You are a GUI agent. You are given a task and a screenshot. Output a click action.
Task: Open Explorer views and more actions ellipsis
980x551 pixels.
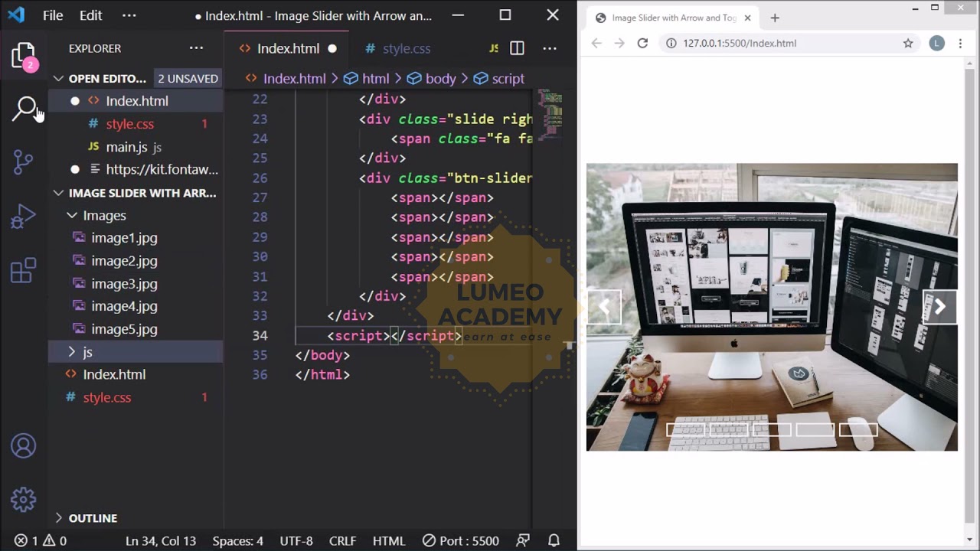click(197, 48)
